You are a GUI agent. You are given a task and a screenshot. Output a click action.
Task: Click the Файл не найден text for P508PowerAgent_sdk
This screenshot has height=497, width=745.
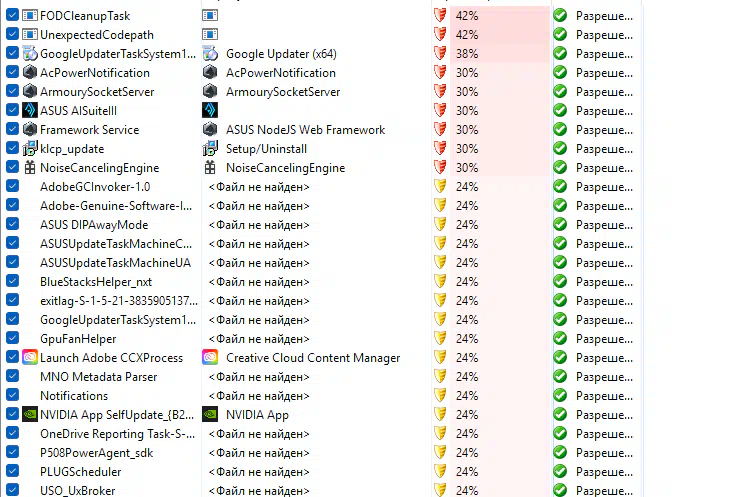259,453
